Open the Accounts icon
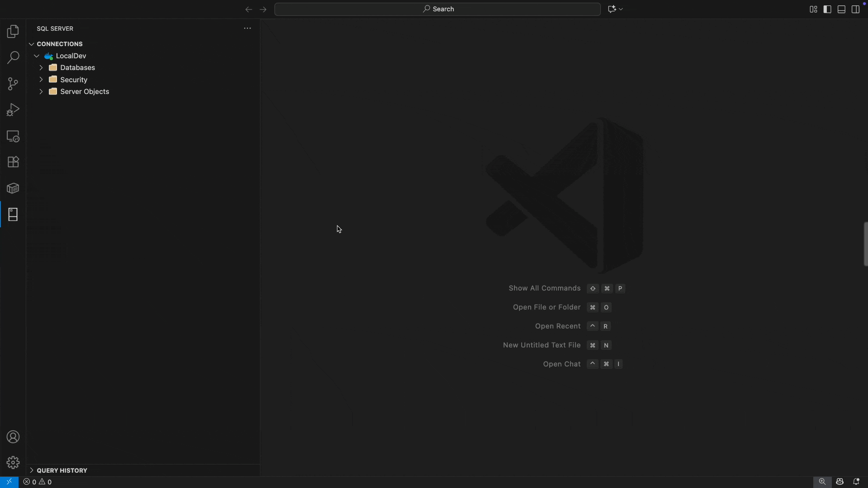This screenshot has height=488, width=868. [13, 437]
